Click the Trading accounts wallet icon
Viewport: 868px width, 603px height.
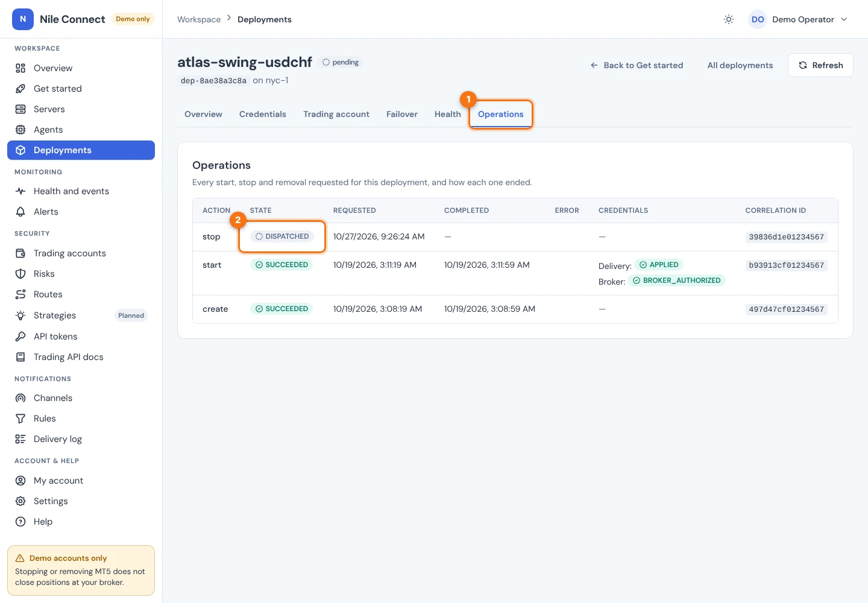tap(20, 253)
